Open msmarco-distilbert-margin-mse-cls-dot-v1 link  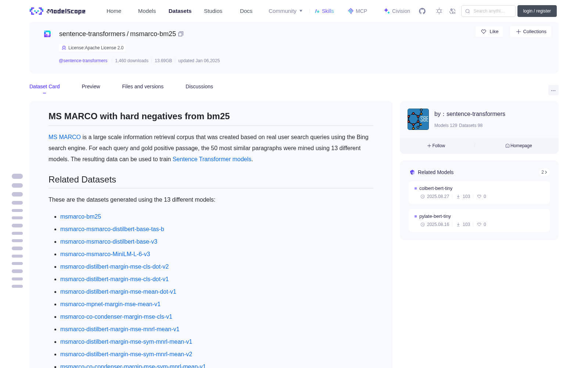(114, 279)
